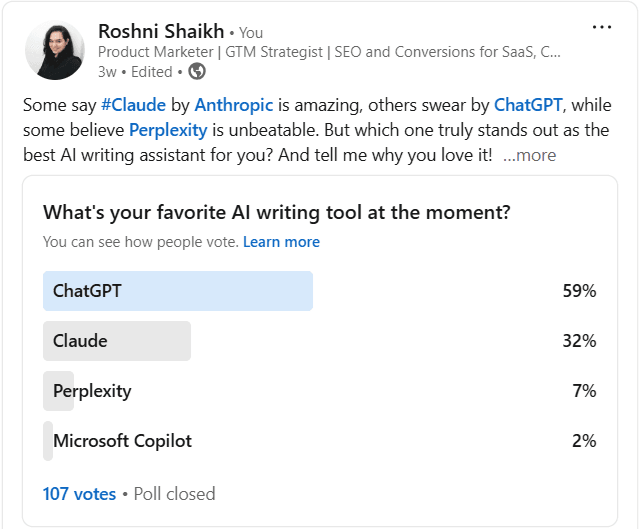The image size is (640, 529).
Task: Click the Learn more poll link
Action: [281, 242]
